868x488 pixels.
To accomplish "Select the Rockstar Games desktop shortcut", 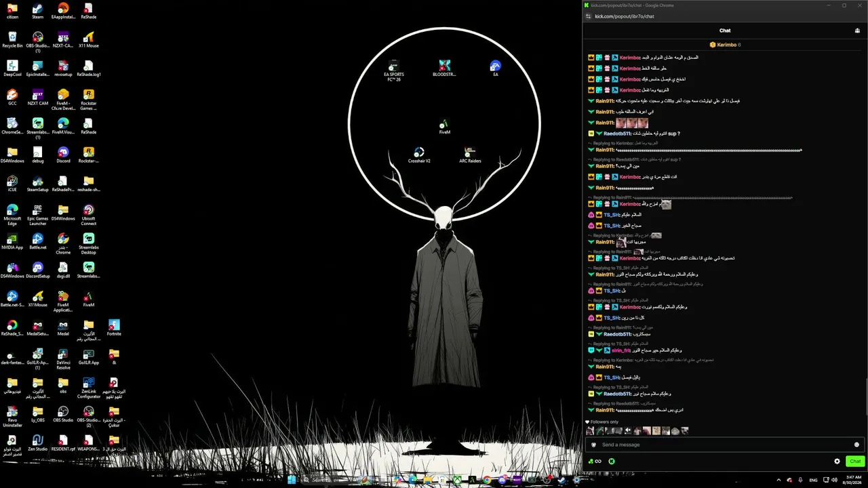I will (89, 99).
